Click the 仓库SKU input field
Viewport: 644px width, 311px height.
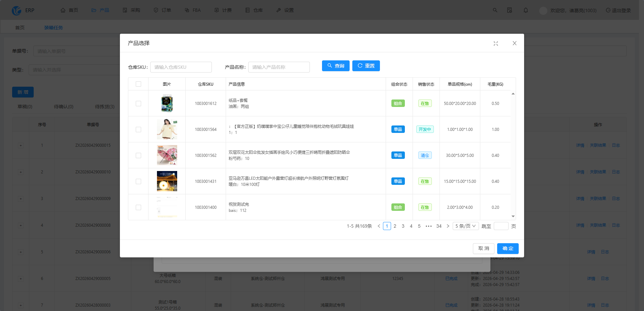tap(181, 67)
